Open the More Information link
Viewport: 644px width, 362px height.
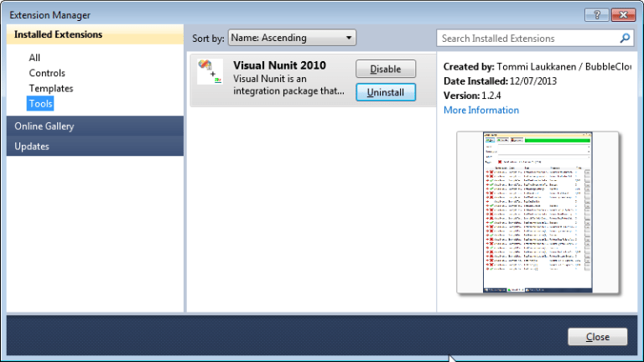click(481, 110)
